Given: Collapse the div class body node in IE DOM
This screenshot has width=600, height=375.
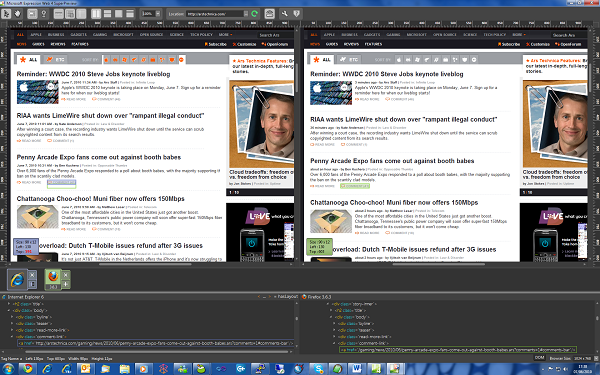Looking at the screenshot, I should point(9,310).
